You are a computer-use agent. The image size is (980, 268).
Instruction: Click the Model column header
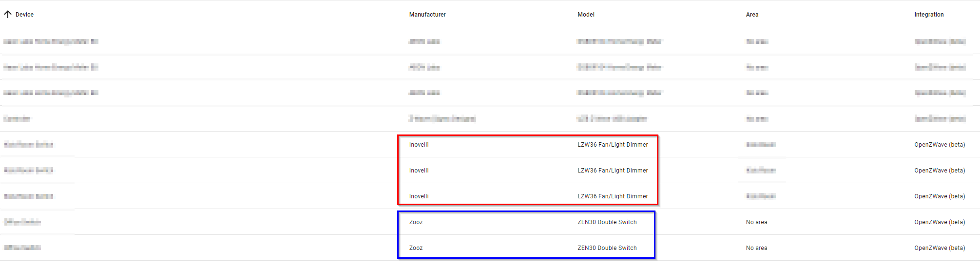(586, 15)
